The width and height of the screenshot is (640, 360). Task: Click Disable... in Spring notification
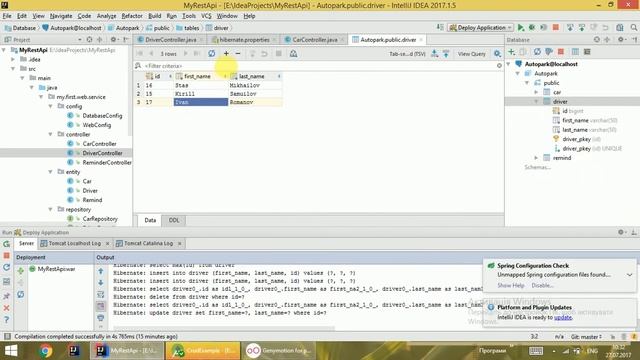point(542,285)
